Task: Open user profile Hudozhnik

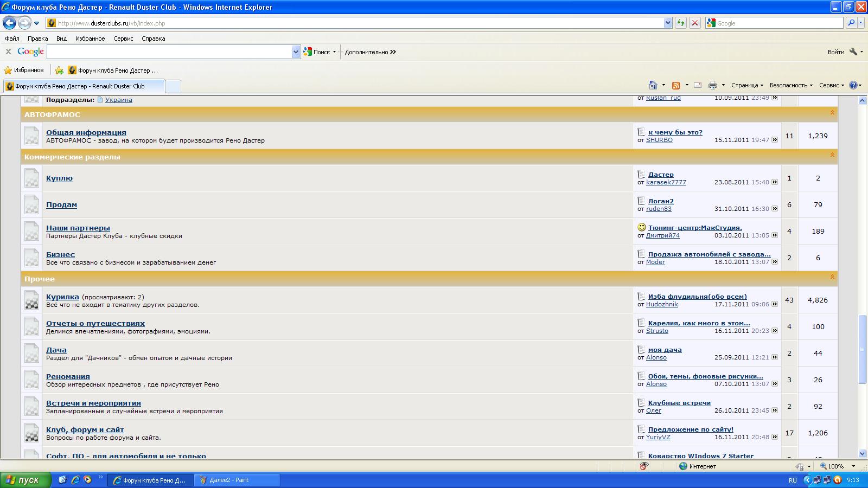Action: pos(662,304)
